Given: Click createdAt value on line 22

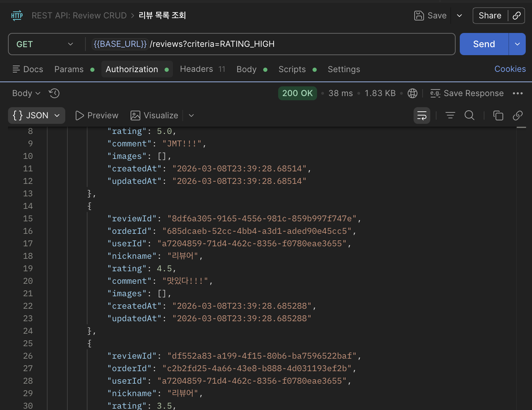Looking at the screenshot, I should pyautogui.click(x=242, y=306).
